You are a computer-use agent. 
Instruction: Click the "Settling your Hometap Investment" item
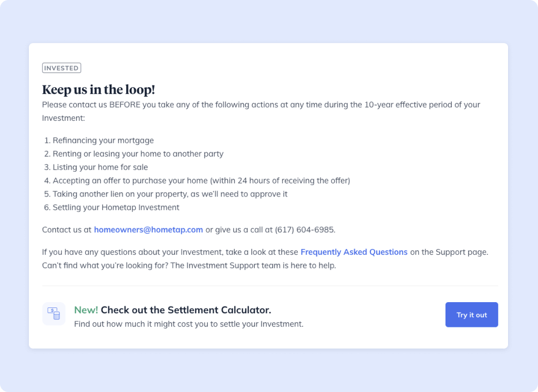tap(116, 208)
